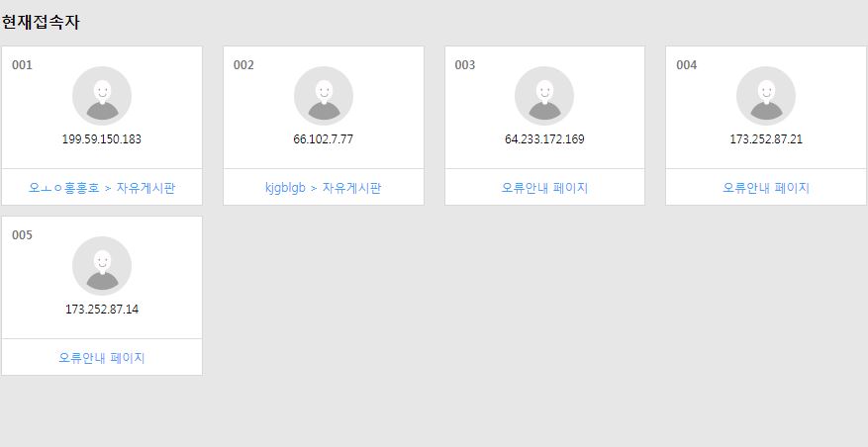Click IP address 173.252.87.14
The image size is (868, 447).
(102, 309)
